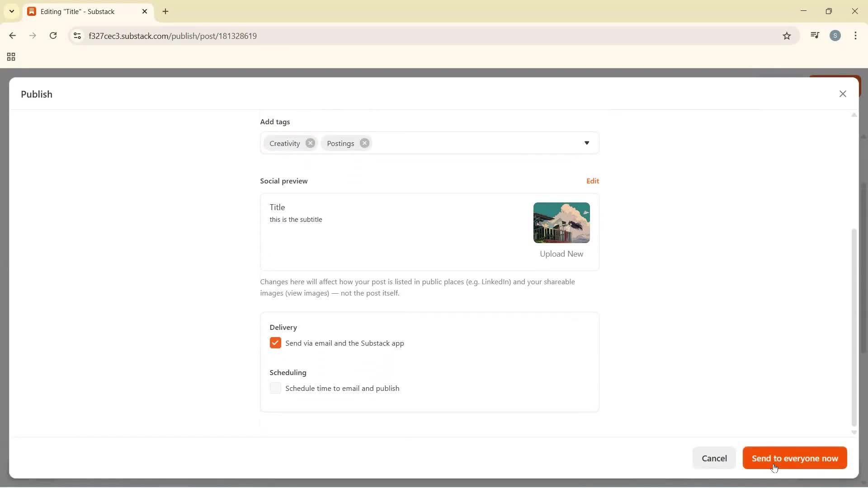The image size is (868, 488).
Task: Click the media controls icon in the toolbar
Action: click(x=815, y=35)
